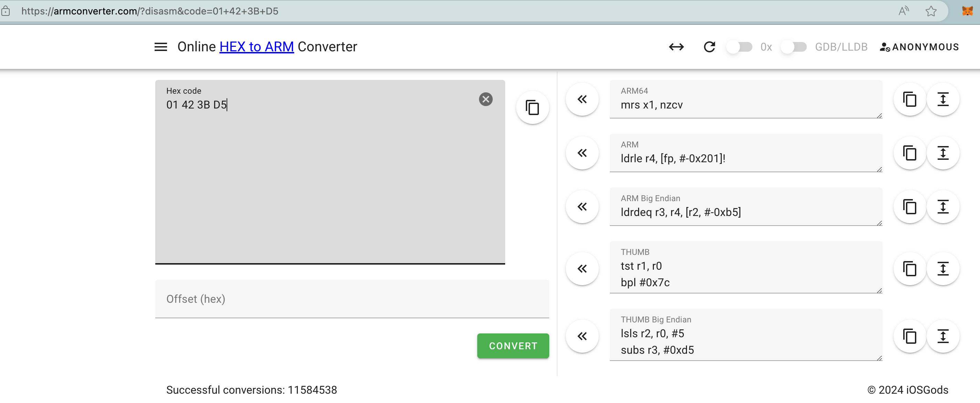The height and width of the screenshot is (403, 980).
Task: Click the copy icon for THUMB result
Action: pyautogui.click(x=909, y=269)
